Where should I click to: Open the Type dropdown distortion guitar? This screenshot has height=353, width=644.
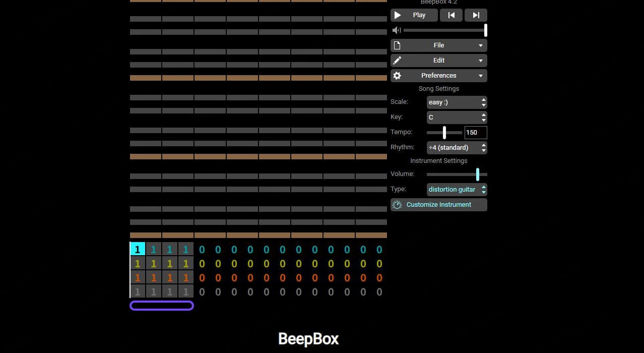tap(457, 190)
